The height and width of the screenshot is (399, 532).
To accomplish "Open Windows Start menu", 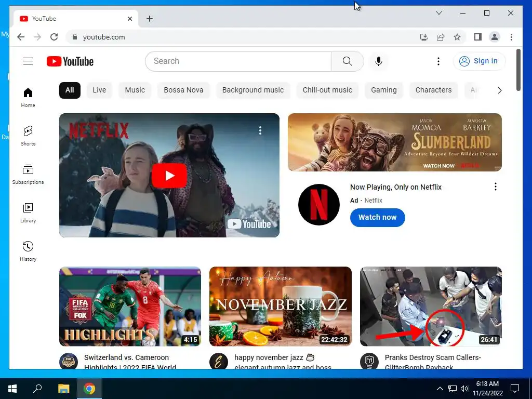I will click(12, 389).
